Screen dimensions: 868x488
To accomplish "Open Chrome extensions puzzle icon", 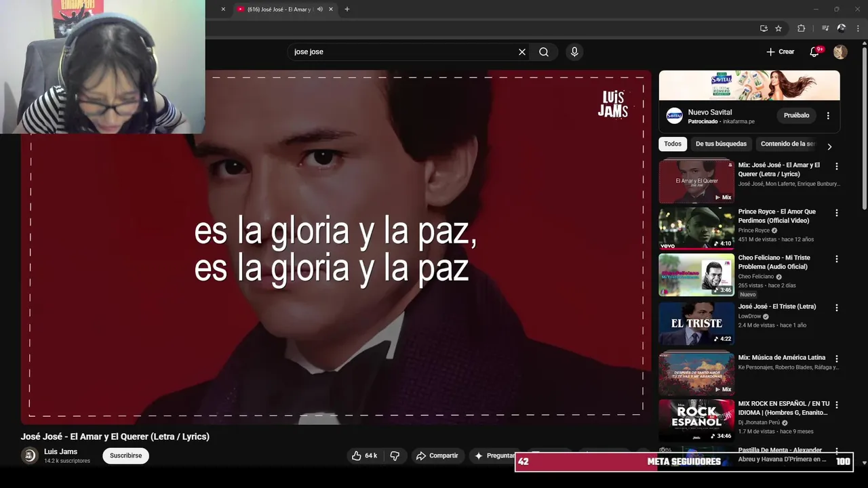I will 801,28.
